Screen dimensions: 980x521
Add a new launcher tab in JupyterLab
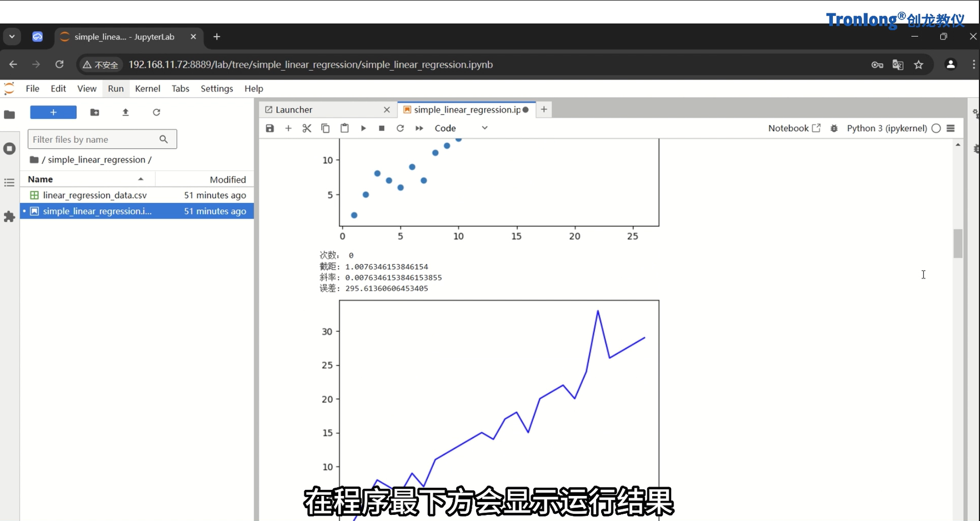click(x=544, y=110)
